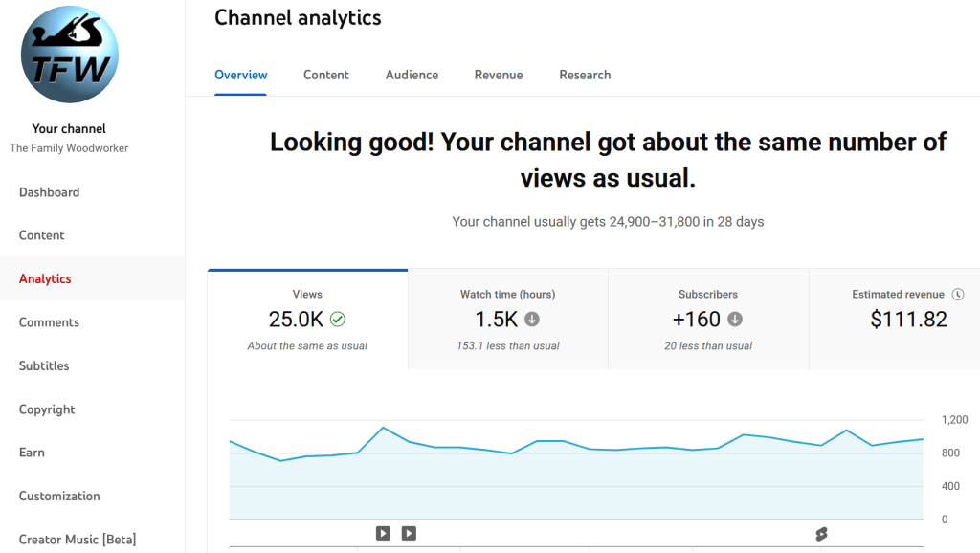Click the leftmost video marker under the chart
Image resolution: width=980 pixels, height=553 pixels.
(x=383, y=533)
